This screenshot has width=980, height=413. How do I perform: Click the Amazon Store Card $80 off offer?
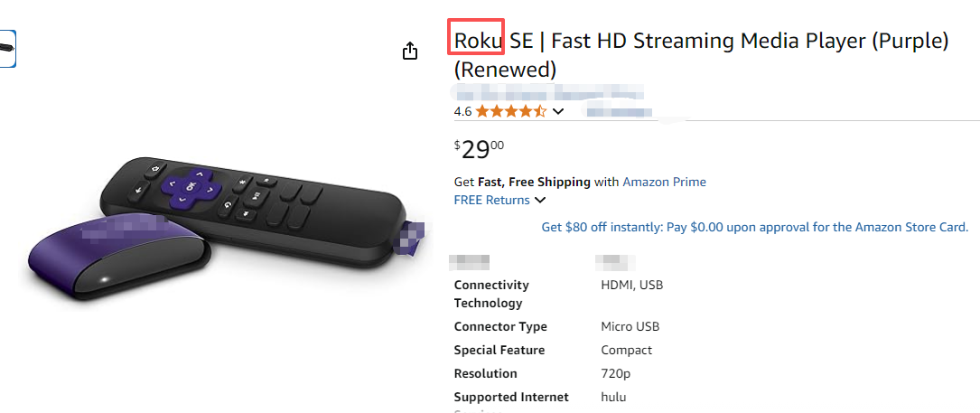click(754, 227)
